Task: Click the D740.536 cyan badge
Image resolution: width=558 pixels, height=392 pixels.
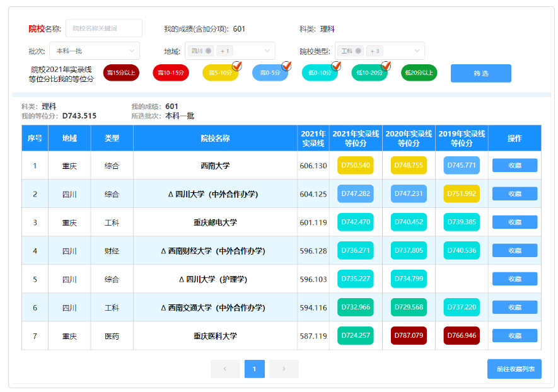Action: pos(462,250)
